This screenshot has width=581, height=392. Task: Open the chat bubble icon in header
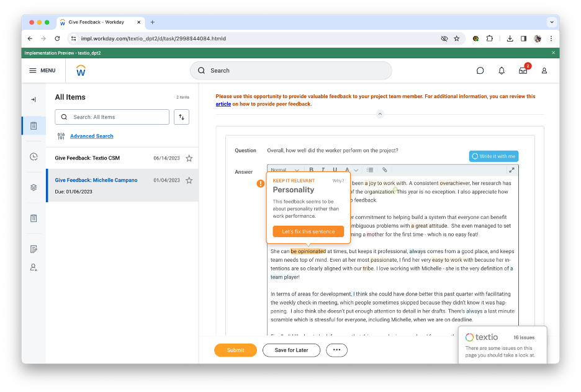coord(480,70)
